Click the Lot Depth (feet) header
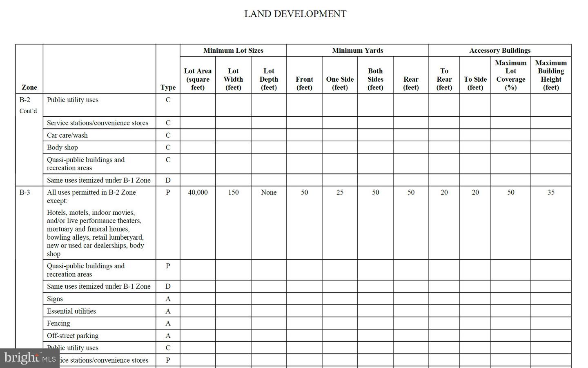The image size is (588, 368). (269, 79)
